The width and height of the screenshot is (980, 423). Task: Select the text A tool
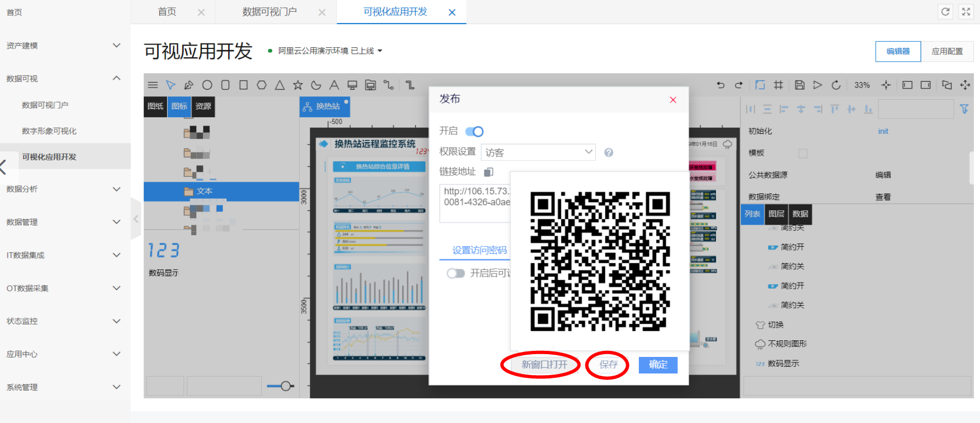[334, 85]
